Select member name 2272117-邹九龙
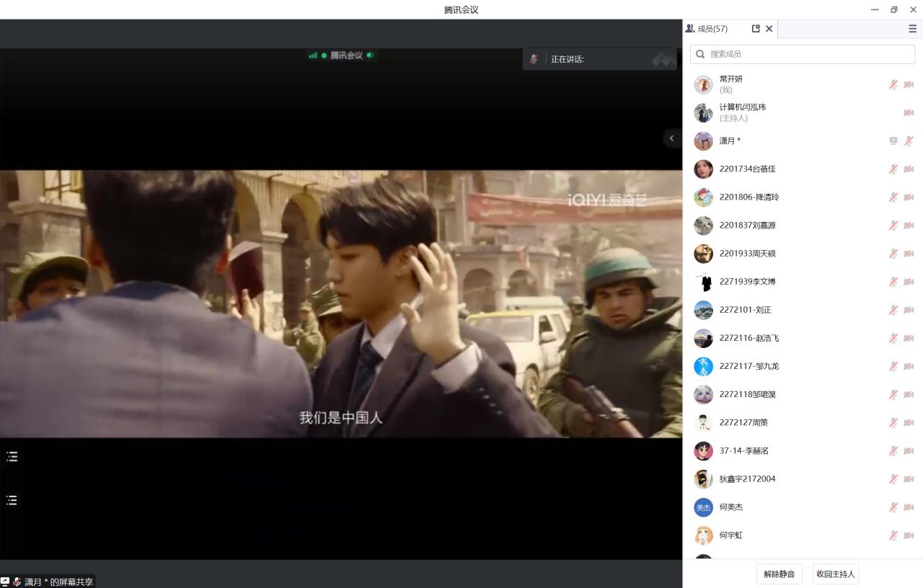 point(749,366)
